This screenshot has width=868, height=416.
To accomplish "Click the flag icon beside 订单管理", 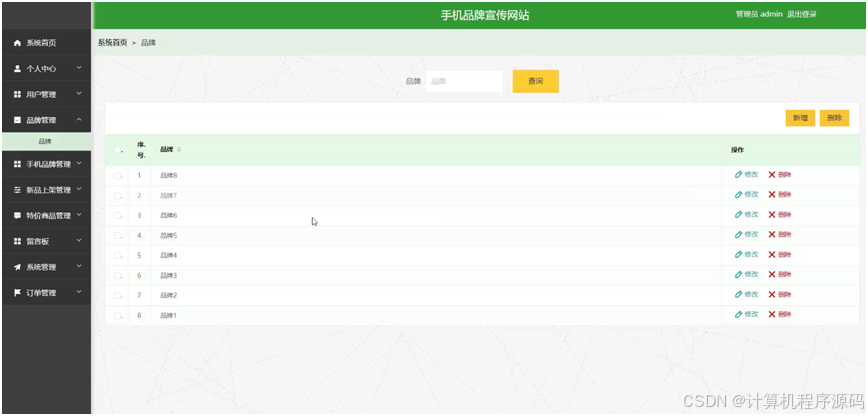I will click(x=17, y=292).
